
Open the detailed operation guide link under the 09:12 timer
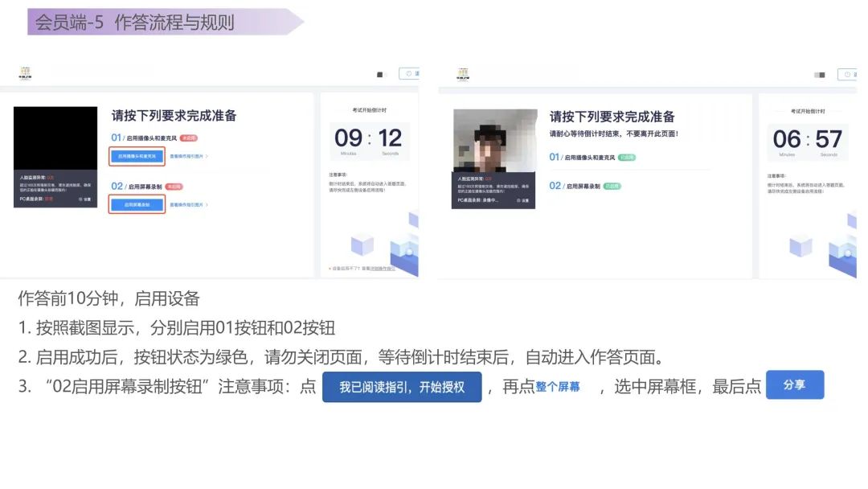(x=383, y=269)
